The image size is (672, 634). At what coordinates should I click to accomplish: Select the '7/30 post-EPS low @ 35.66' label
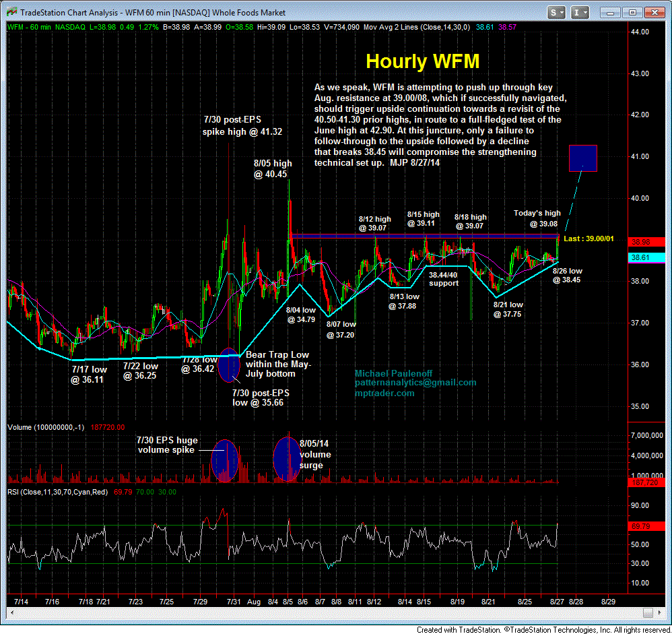[x=261, y=398]
